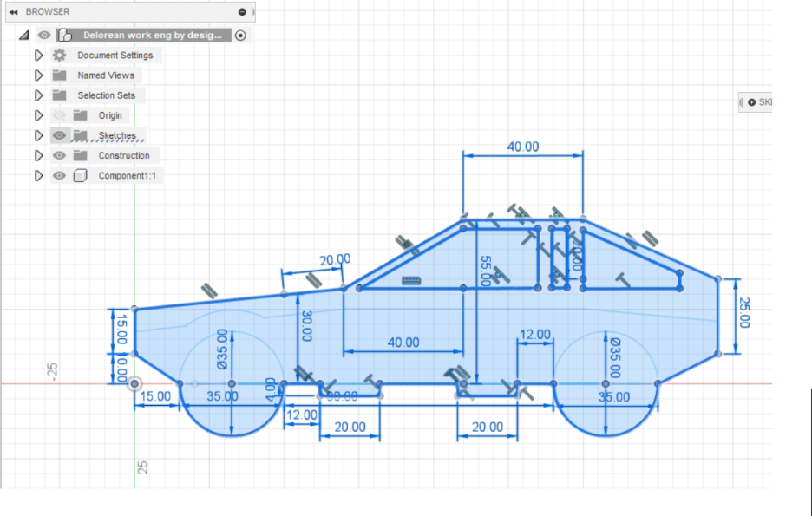The height and width of the screenshot is (516, 812).
Task: Expand the sketch palette with its plus icon
Action: click(x=752, y=102)
